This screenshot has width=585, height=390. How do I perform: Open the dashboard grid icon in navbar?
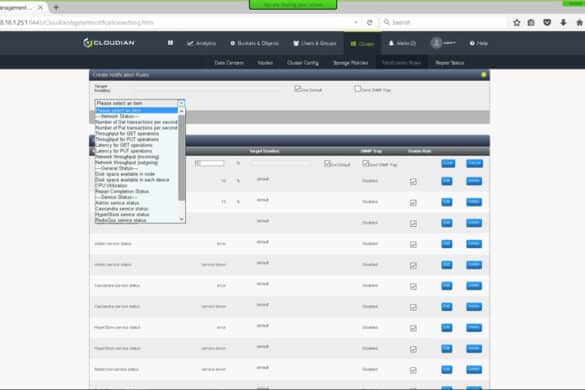tap(170, 43)
